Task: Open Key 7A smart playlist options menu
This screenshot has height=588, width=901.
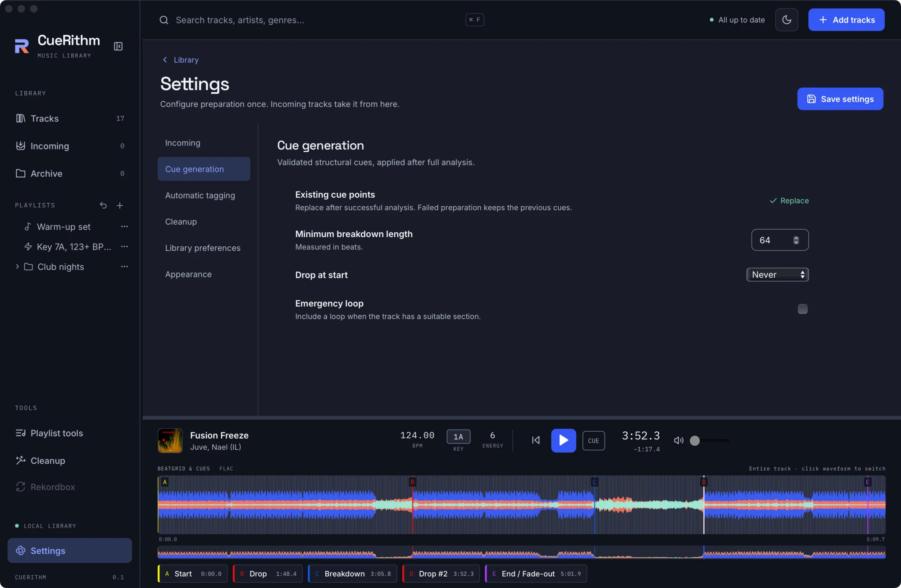Action: pyautogui.click(x=124, y=246)
